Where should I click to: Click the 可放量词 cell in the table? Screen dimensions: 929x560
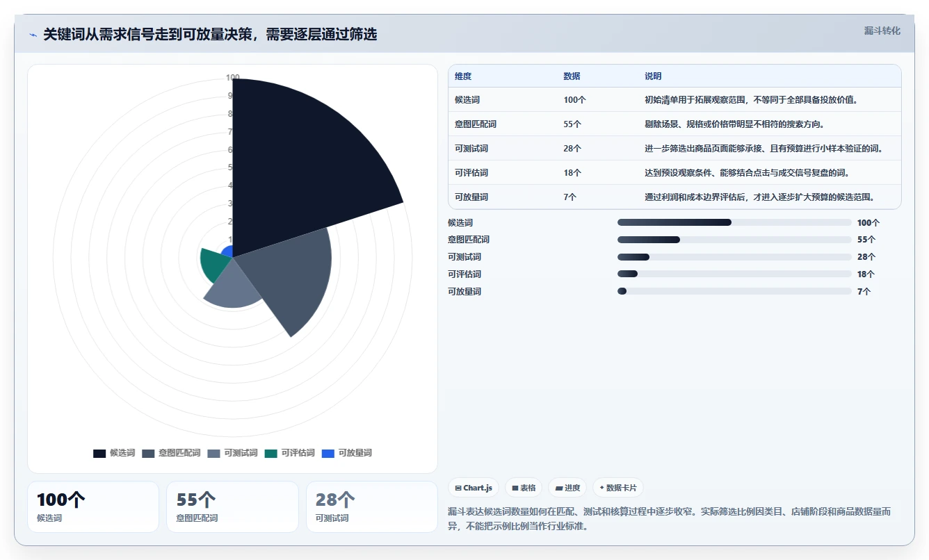pyautogui.click(x=471, y=197)
